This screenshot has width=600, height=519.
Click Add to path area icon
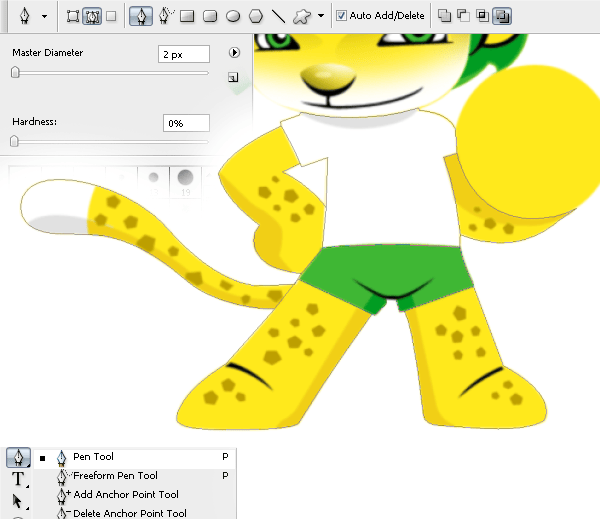[x=444, y=16]
